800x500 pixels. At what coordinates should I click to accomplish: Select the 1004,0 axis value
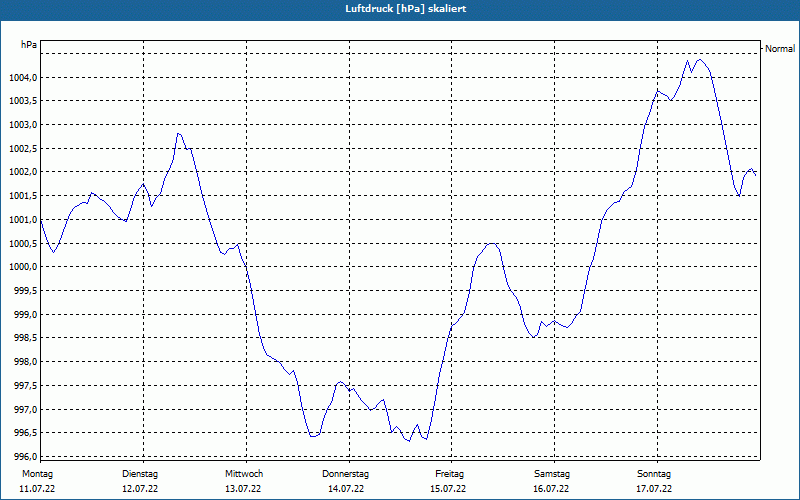[23, 78]
